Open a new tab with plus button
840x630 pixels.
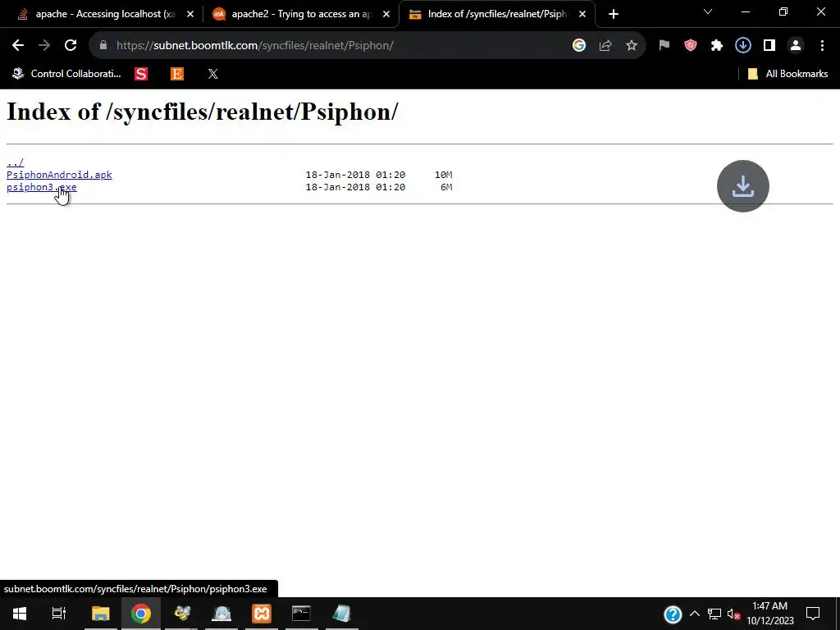click(614, 14)
